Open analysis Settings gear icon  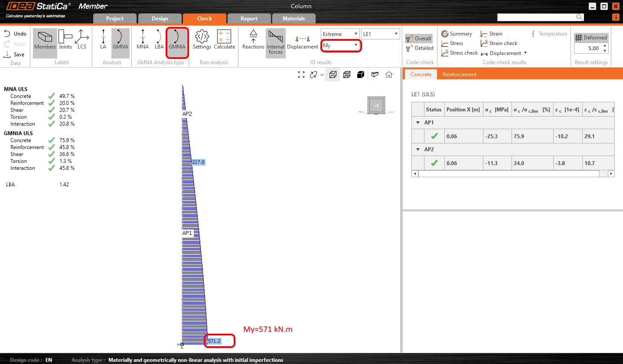point(202,40)
